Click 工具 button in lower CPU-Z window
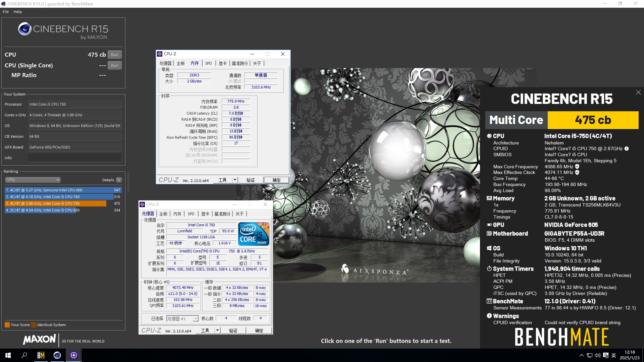This screenshot has height=362, width=644. [205, 330]
